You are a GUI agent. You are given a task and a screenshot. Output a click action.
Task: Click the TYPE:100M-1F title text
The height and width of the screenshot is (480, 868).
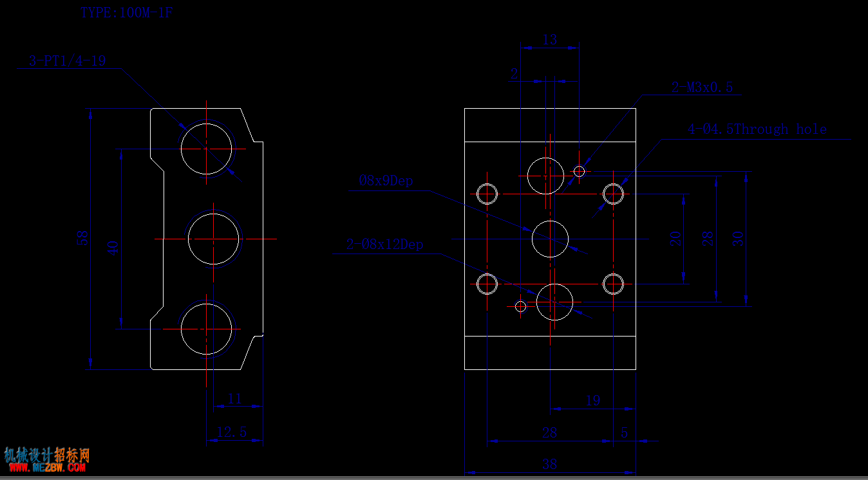point(126,12)
